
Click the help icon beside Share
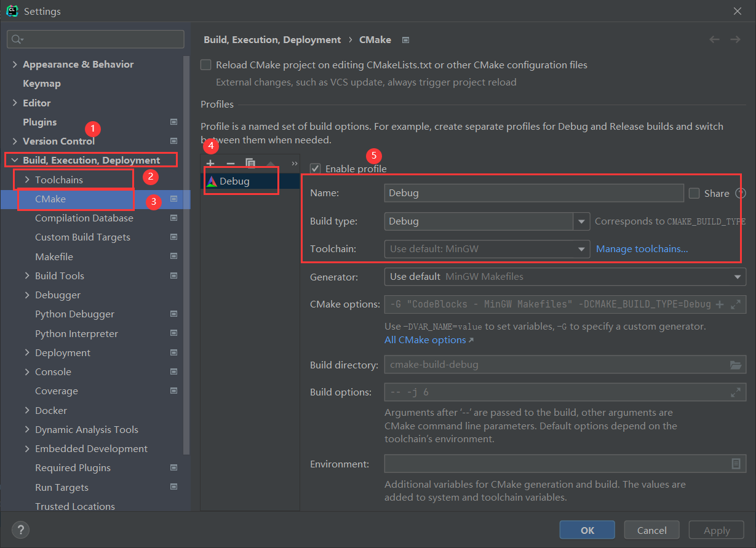pyautogui.click(x=741, y=193)
